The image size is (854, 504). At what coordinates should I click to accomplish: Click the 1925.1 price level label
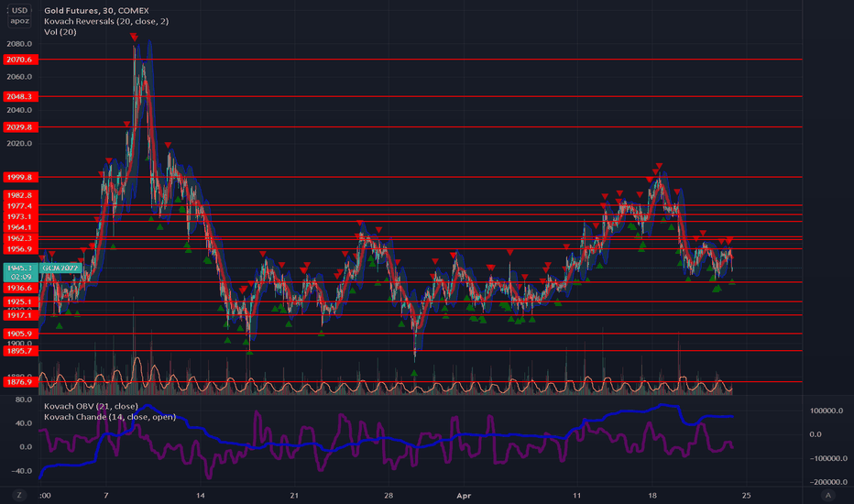[x=19, y=301]
